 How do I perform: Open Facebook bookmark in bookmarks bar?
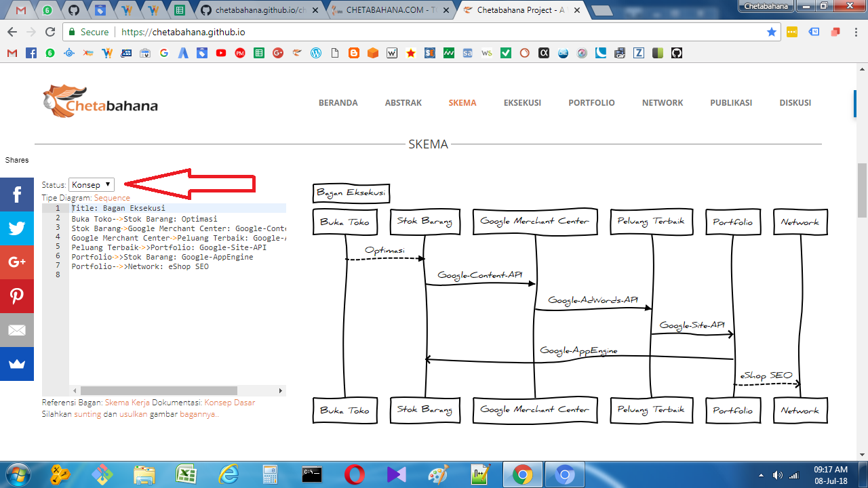point(31,53)
